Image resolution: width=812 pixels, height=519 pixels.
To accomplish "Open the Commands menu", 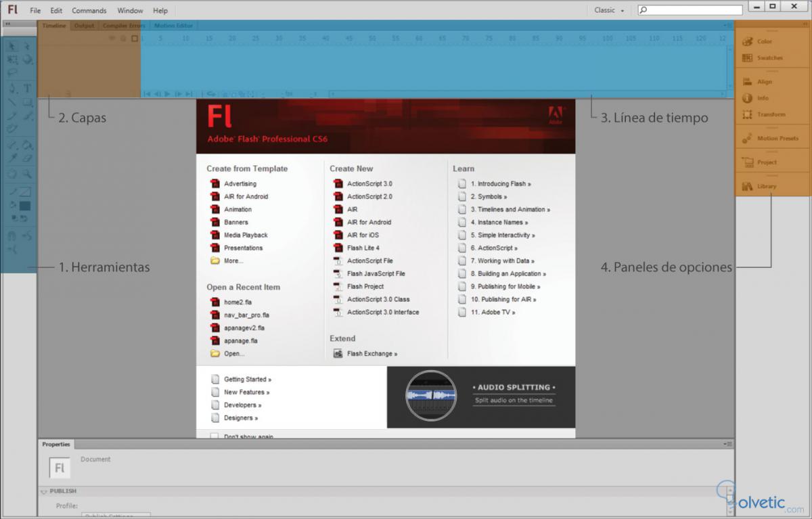I will [89, 10].
